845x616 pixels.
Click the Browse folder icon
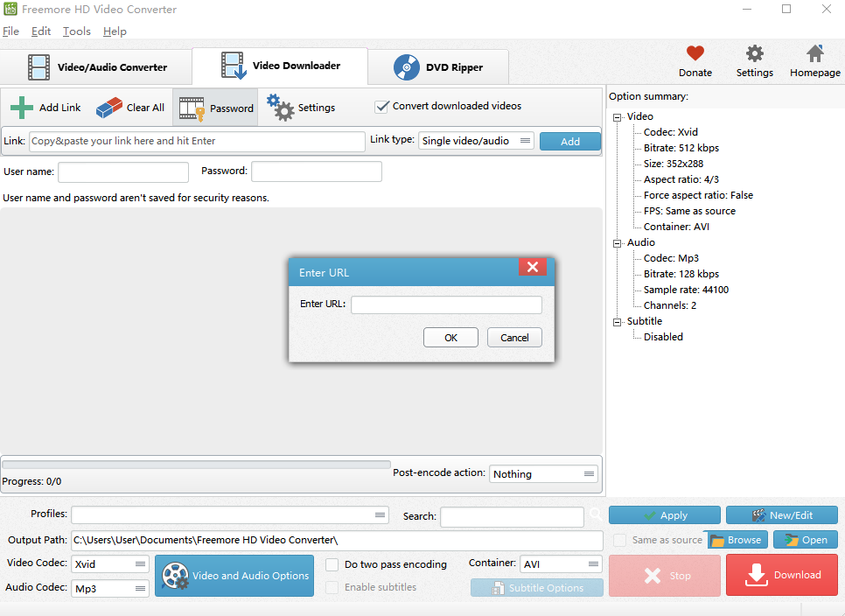(x=716, y=540)
